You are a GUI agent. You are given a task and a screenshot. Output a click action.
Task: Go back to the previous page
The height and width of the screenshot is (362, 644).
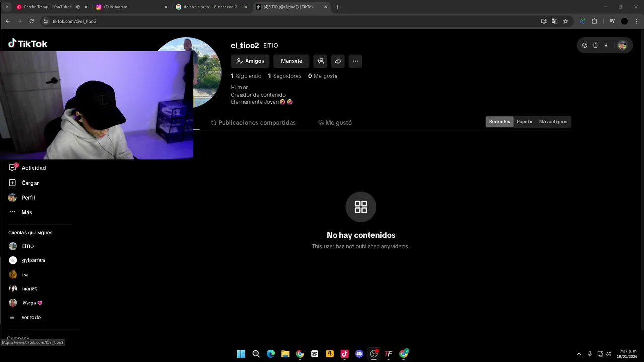point(7,21)
